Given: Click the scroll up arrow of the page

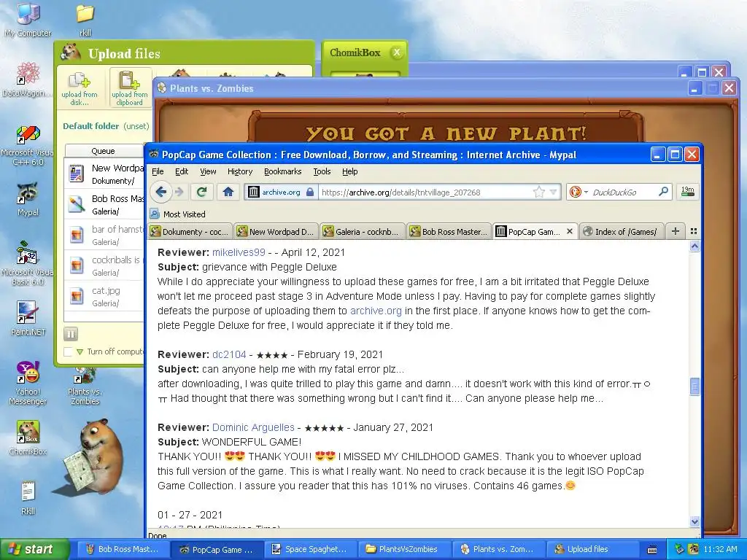Looking at the screenshot, I should (x=694, y=246).
